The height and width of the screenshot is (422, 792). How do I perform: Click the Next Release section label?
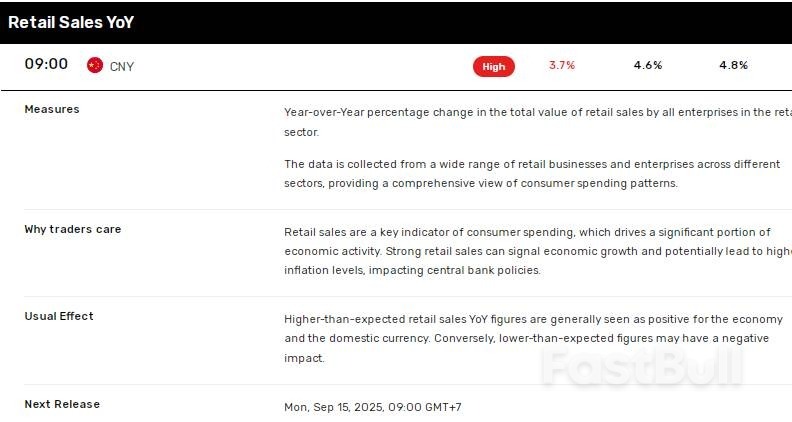click(x=62, y=404)
